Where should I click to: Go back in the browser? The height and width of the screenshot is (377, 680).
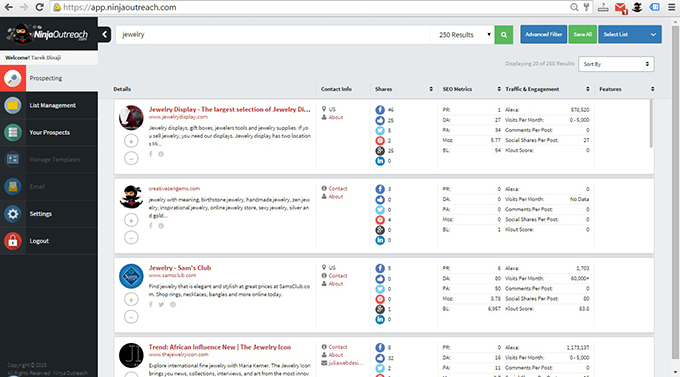click(9, 7)
